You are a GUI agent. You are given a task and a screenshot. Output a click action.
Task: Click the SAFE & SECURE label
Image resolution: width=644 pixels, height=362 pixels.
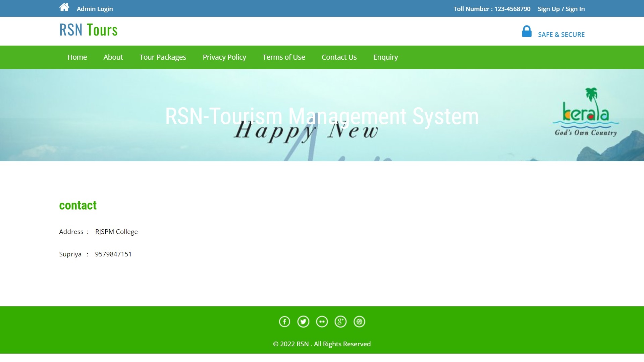[x=561, y=35]
